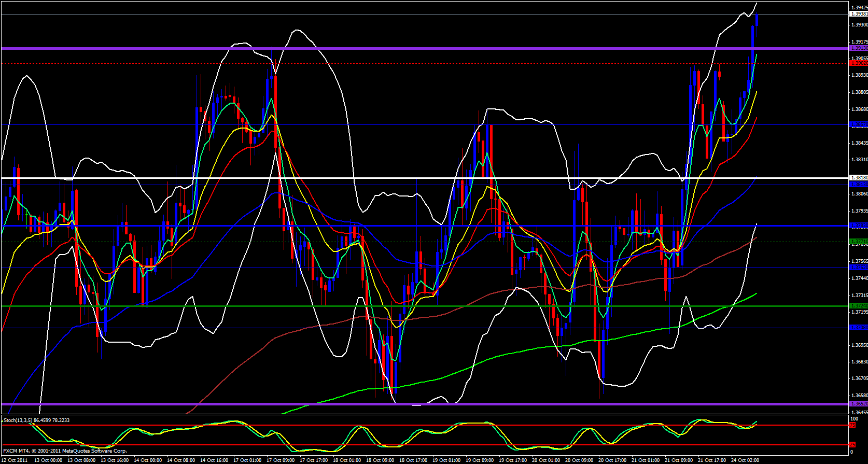Click the stochastic 25 level marker
Image resolution: width=868 pixels, height=464 pixels.
click(x=852, y=445)
